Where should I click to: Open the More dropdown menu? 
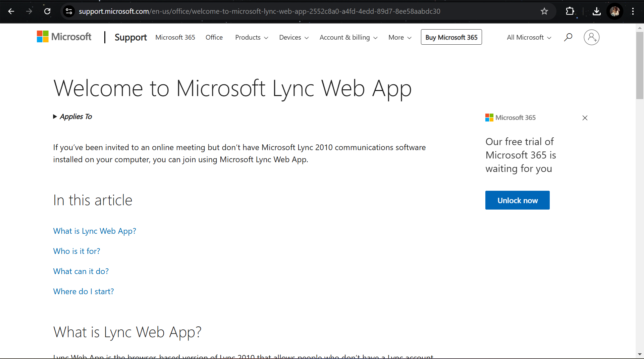point(400,37)
